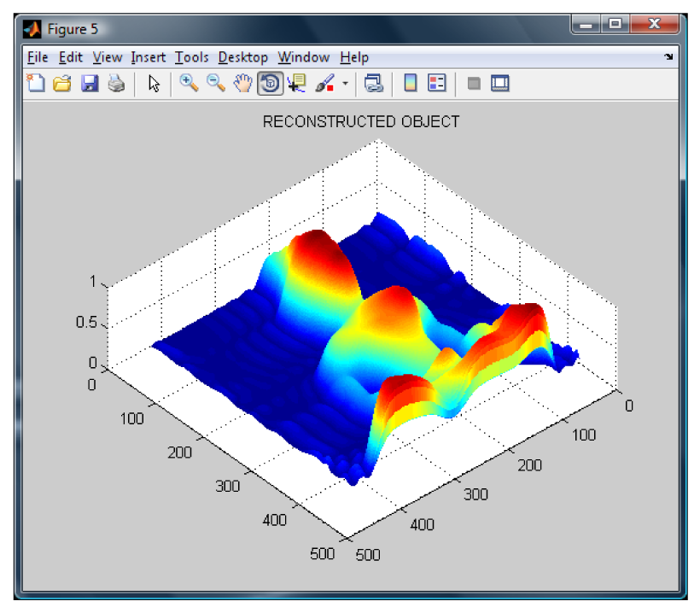Viewport: 700px width, 613px height.
Task: Select the Zoom In magnifier tool
Action: pyautogui.click(x=189, y=84)
